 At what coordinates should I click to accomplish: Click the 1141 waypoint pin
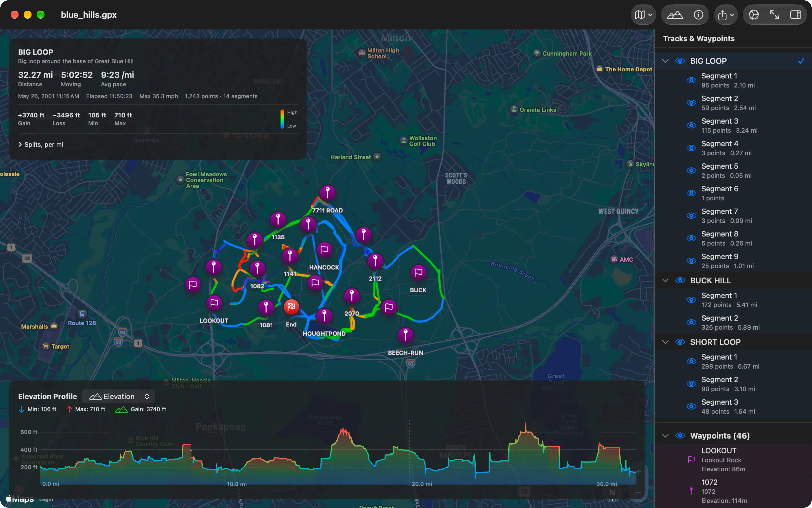[x=290, y=256]
